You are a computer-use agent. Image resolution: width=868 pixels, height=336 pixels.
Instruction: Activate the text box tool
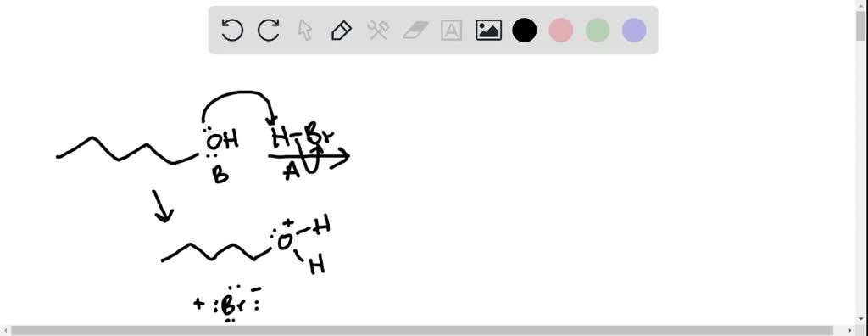point(451,30)
